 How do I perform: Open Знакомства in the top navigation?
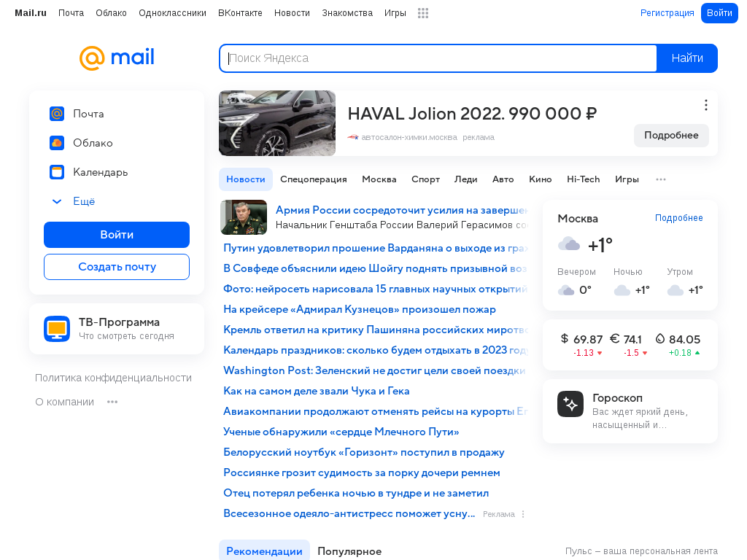pyautogui.click(x=347, y=13)
